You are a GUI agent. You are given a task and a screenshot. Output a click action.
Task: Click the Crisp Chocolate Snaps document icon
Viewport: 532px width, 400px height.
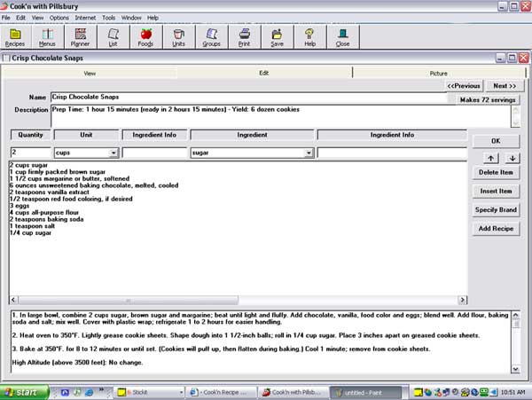(6, 58)
